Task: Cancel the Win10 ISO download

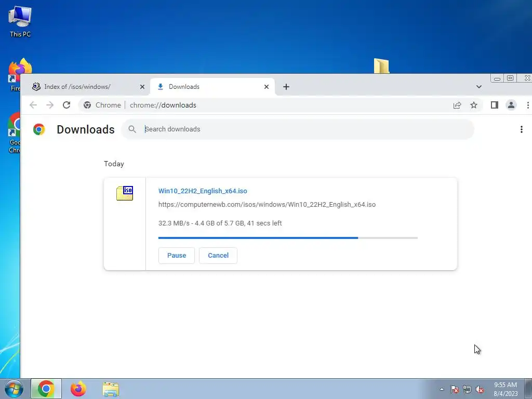Action: (218, 256)
